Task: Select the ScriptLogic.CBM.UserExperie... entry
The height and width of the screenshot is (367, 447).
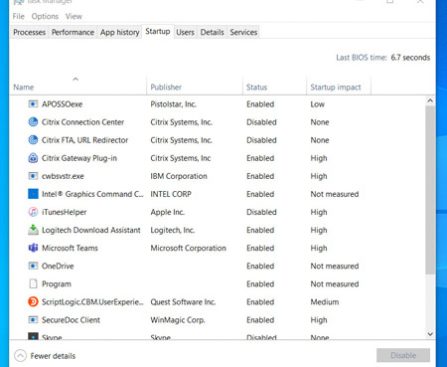Action: point(93,302)
